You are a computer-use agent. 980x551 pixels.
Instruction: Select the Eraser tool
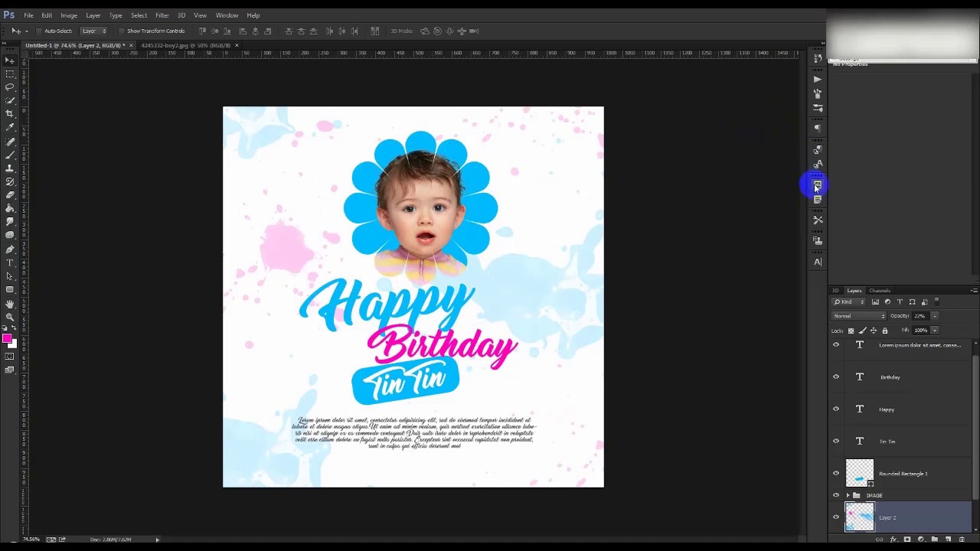[10, 194]
